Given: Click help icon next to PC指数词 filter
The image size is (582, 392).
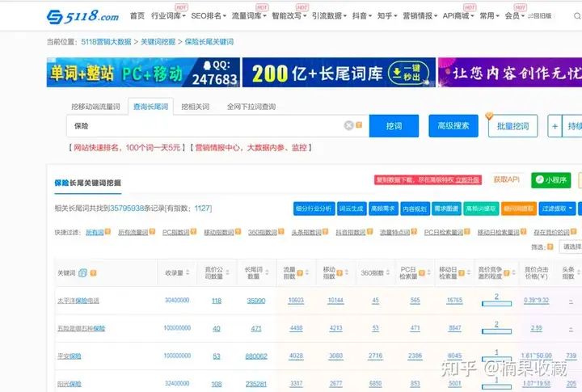Looking at the screenshot, I should [193, 232].
